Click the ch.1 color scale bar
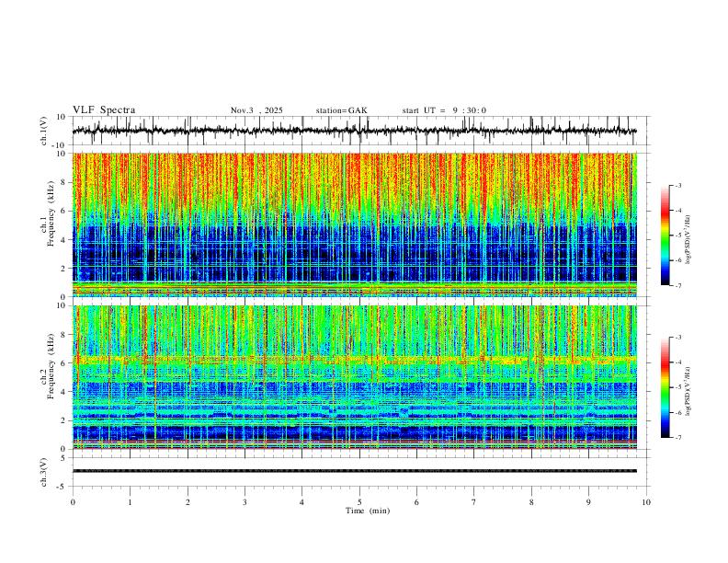 click(x=665, y=236)
